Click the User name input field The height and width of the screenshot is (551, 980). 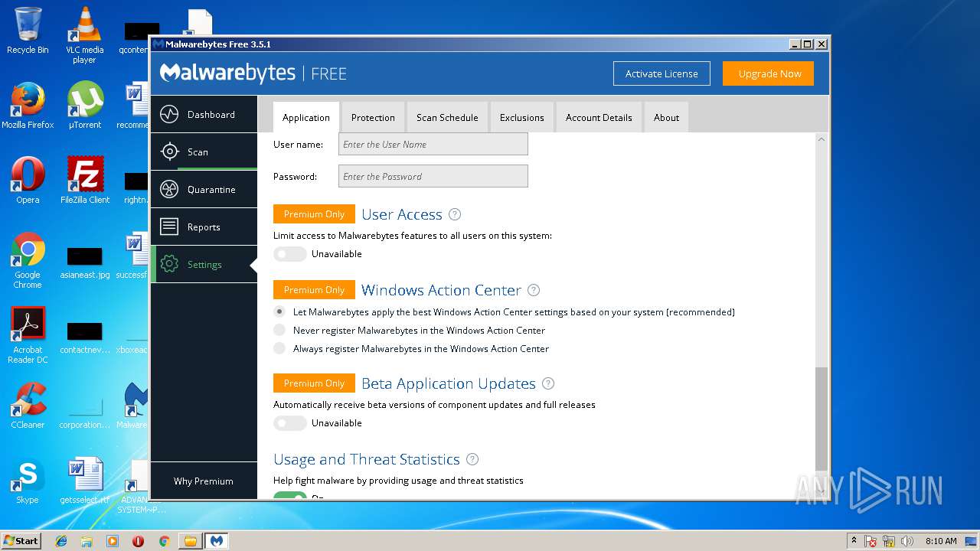point(433,144)
